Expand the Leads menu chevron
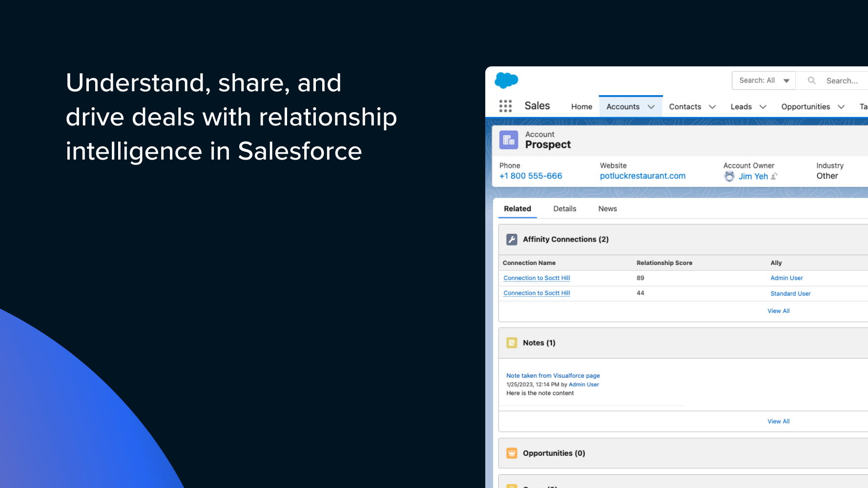 763,107
